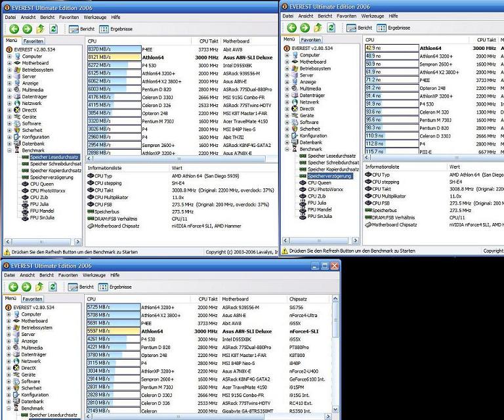The height and width of the screenshot is (420, 504).
Task: Select Speicher Kopierdurchsatz in top-right window tree
Action: click(x=333, y=169)
